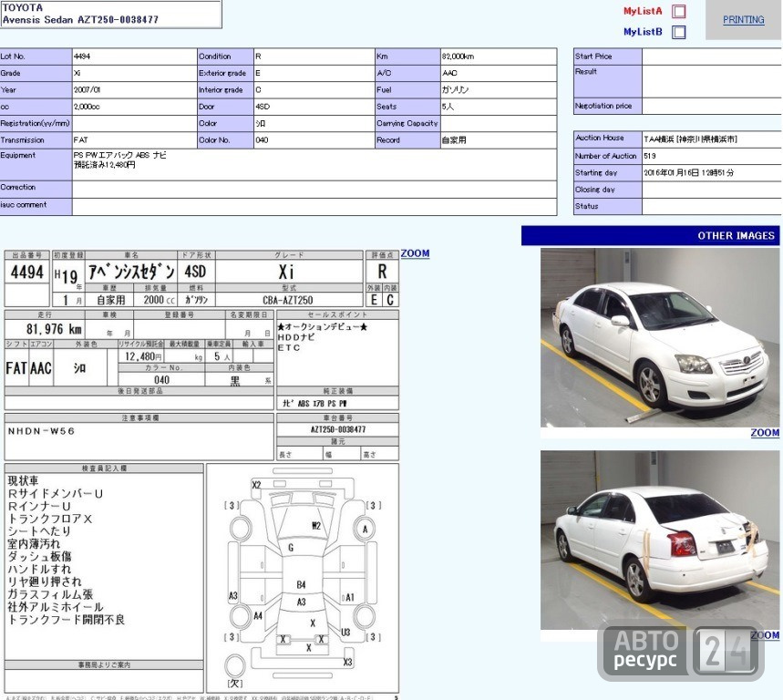Select the Km value 82,000km
This screenshot has width=783, height=700.
pyautogui.click(x=458, y=57)
